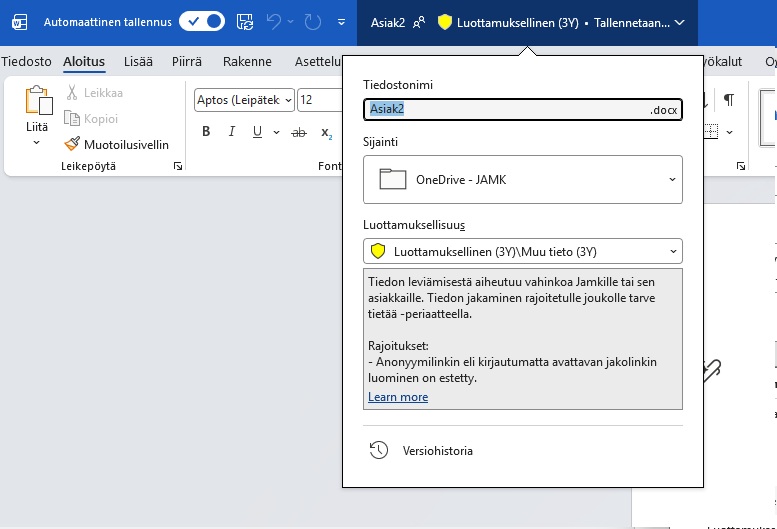
Task: Open the Aptos font name dropdown
Action: click(288, 99)
